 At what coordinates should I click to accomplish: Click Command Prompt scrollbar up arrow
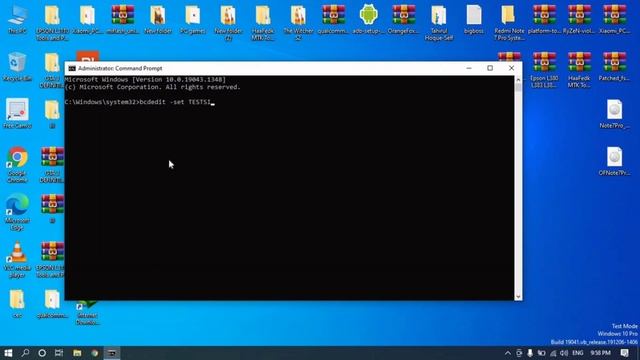click(518, 80)
